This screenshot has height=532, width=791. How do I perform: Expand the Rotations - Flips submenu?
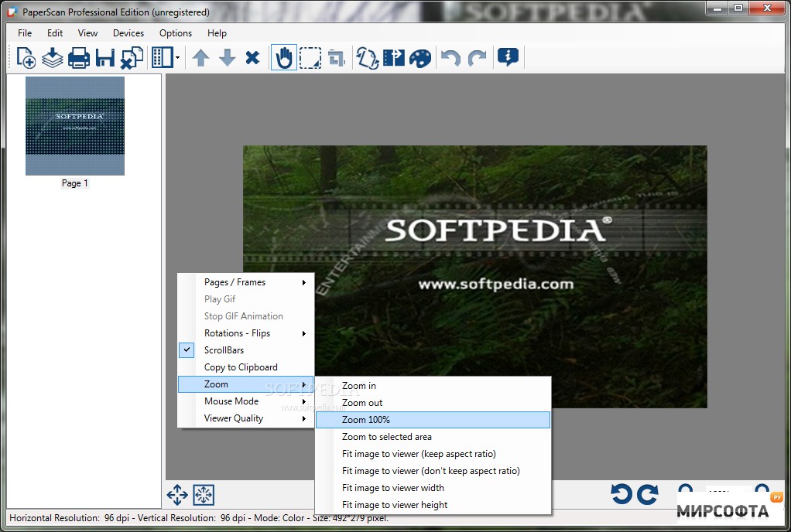(x=236, y=333)
